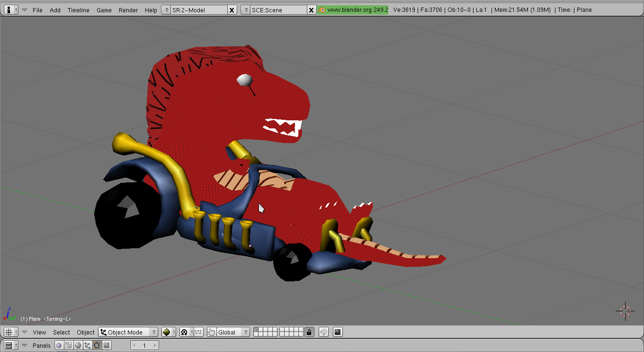
Task: Click the first layer button in the layer grid
Action: (x=256, y=330)
